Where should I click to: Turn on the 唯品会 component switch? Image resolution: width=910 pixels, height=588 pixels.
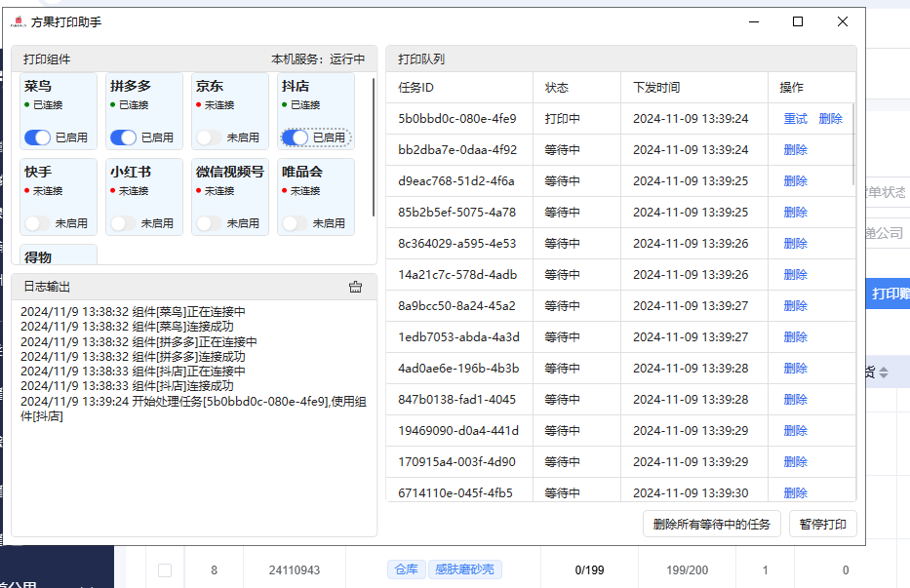pos(295,223)
